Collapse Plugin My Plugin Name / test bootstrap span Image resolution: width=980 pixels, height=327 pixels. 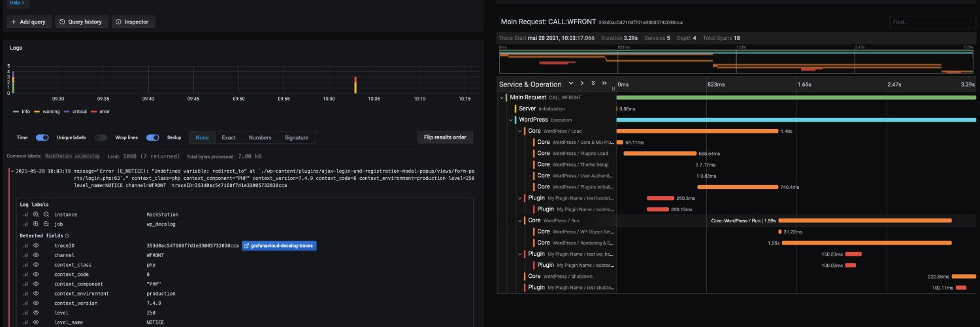[520, 198]
